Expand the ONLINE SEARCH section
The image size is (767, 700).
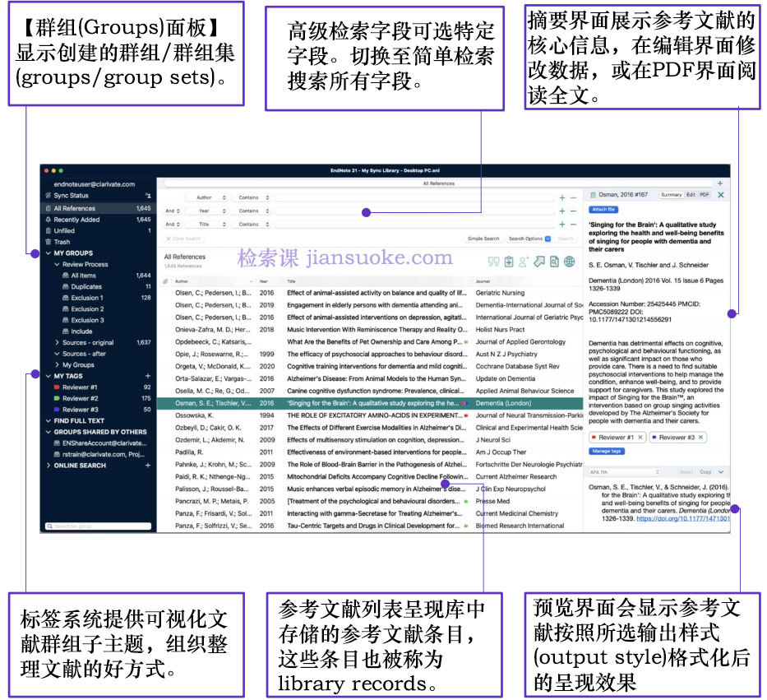[x=49, y=466]
